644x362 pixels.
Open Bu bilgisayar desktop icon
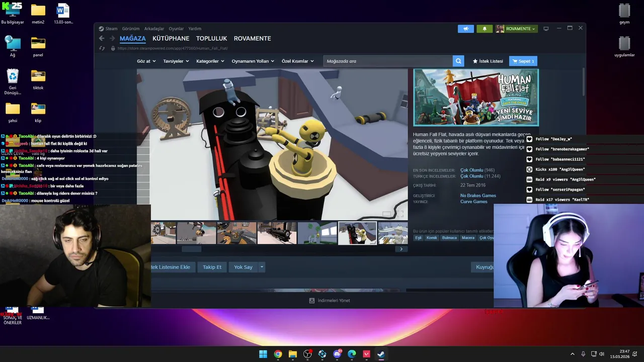point(13,14)
